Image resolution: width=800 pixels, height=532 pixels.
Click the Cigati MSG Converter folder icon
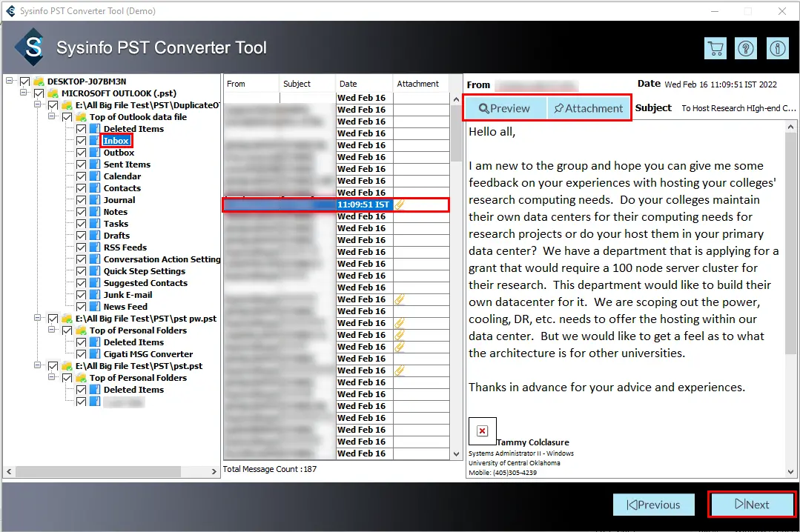point(95,354)
